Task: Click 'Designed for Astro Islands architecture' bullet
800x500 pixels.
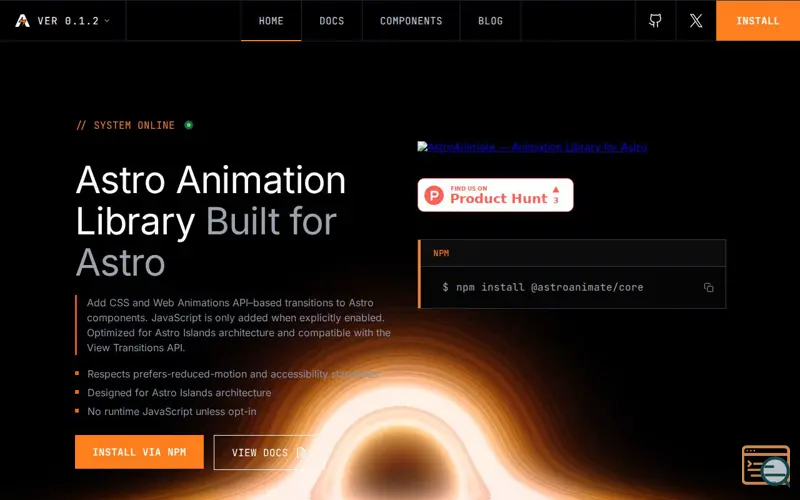Action: click(179, 393)
